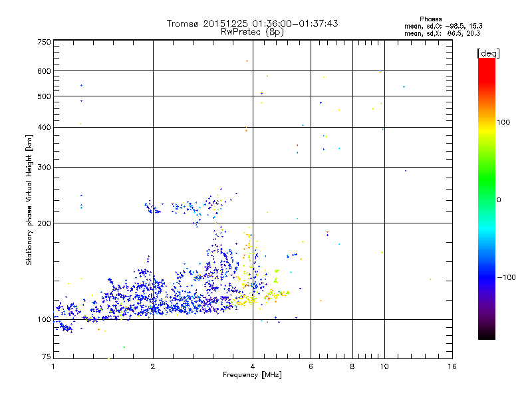Click the "600" height tick label
This screenshot has height=399, width=532.
[44, 71]
